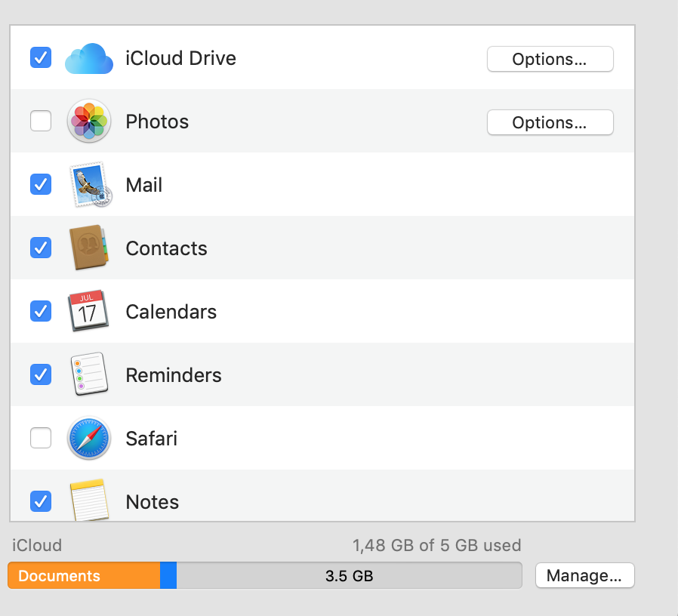Uncheck the iCloud Drive checkbox
Screen dimensions: 678x616
(x=41, y=57)
